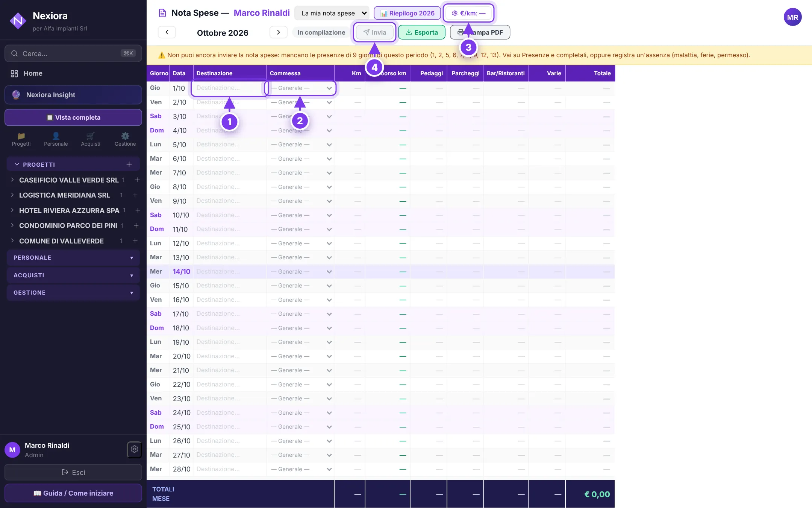Image resolution: width=812 pixels, height=508 pixels.
Task: Open Commessa dropdown for 14/10 row
Action: tap(301, 272)
